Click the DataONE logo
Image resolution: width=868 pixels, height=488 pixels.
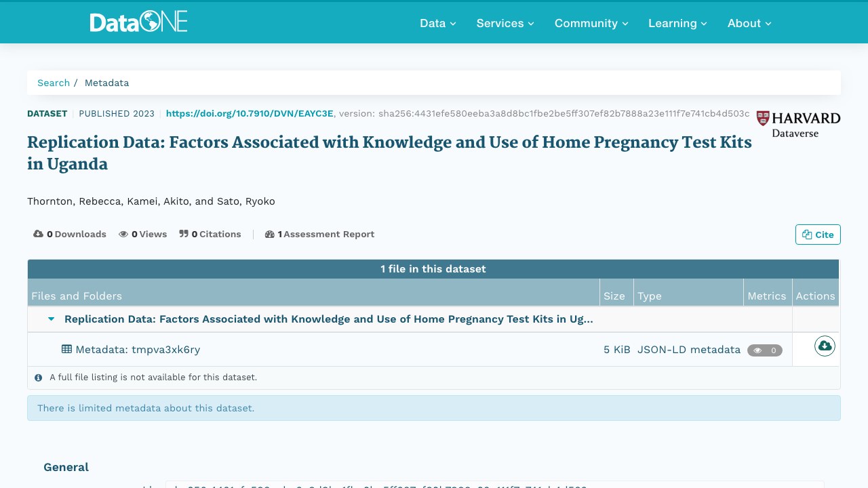[138, 22]
